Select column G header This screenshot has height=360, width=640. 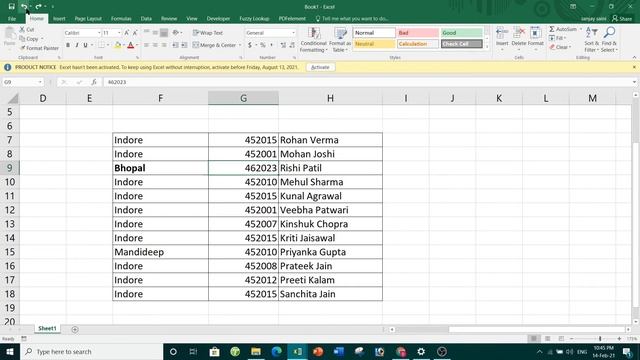243,98
